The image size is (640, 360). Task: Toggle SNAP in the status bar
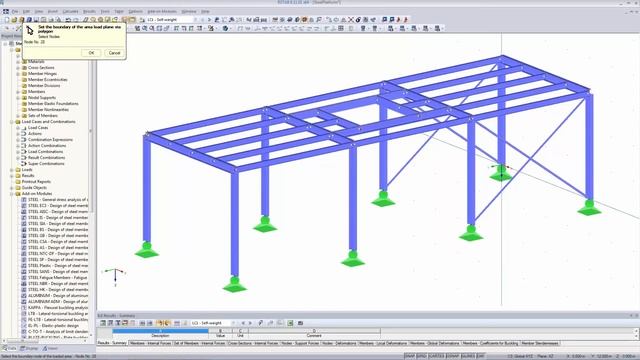(409, 356)
